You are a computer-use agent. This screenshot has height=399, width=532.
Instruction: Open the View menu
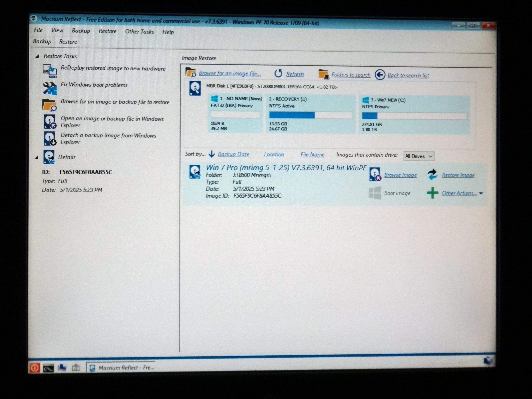point(57,30)
